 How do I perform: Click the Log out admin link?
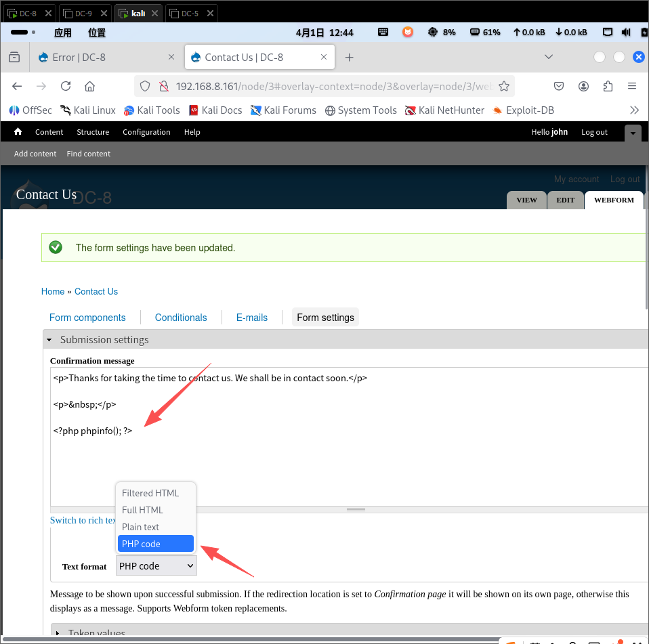(x=594, y=132)
